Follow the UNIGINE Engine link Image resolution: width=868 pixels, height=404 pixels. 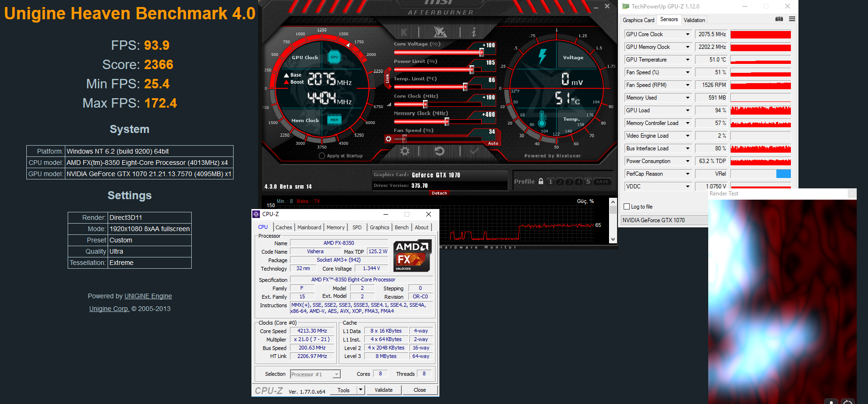coord(148,296)
